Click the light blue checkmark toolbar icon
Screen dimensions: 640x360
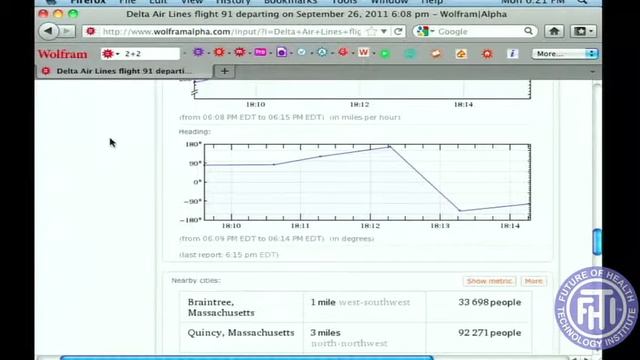pyautogui.click(x=301, y=52)
